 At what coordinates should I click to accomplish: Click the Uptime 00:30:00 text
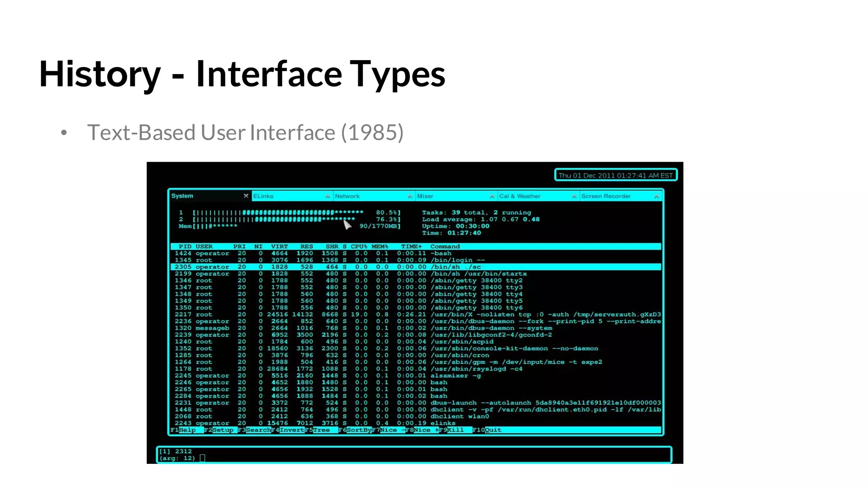(456, 226)
